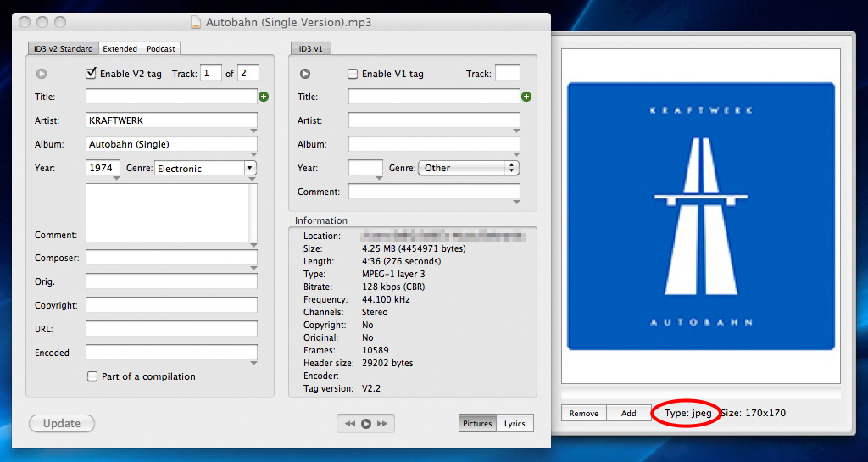Switch to the Extended tab

(120, 48)
